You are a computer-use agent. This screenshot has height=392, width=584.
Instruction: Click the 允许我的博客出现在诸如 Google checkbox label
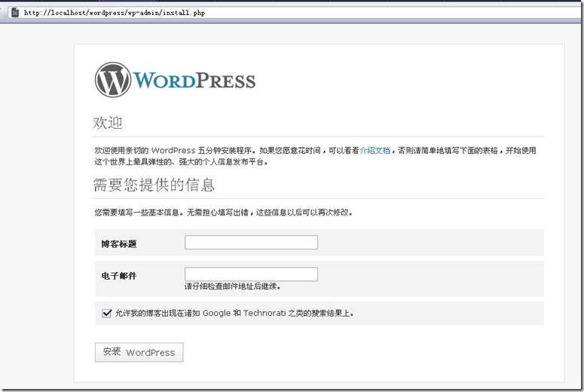coord(234,313)
